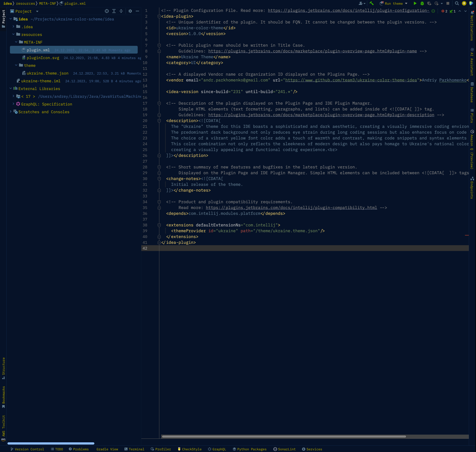Open the Run theme configurations dropdown
The height and width of the screenshot is (452, 476).
(406, 3)
